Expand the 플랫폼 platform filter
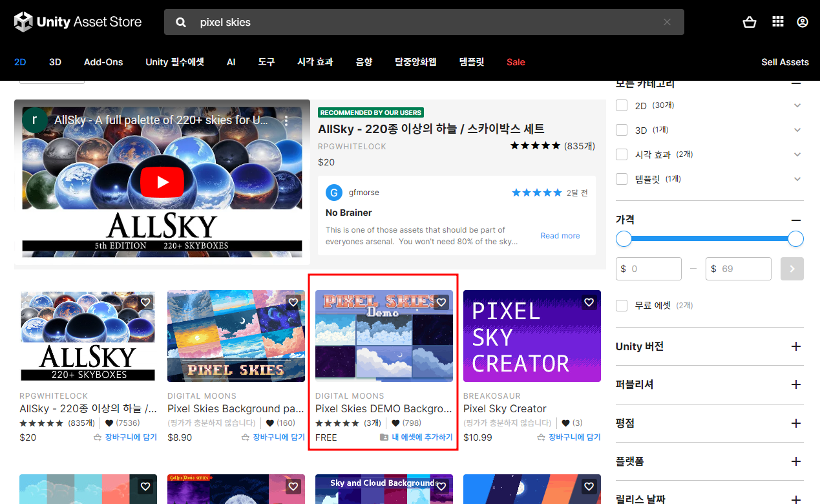This screenshot has height=504, width=820. [x=796, y=461]
